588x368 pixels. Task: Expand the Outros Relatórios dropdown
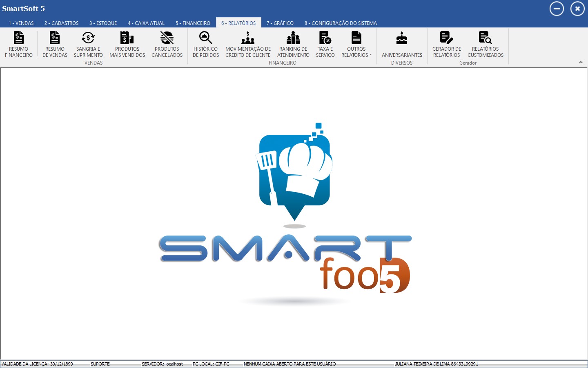(x=356, y=45)
